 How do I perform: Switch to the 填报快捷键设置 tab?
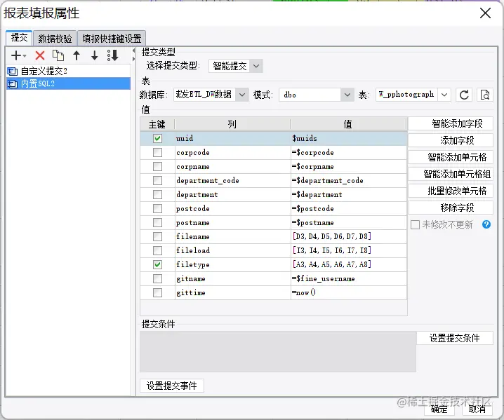point(112,39)
